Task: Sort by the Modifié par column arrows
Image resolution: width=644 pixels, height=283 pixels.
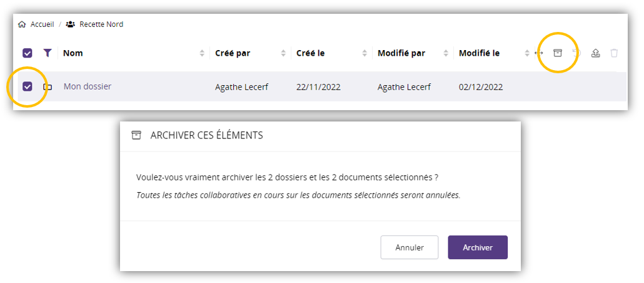Action: pos(446,53)
